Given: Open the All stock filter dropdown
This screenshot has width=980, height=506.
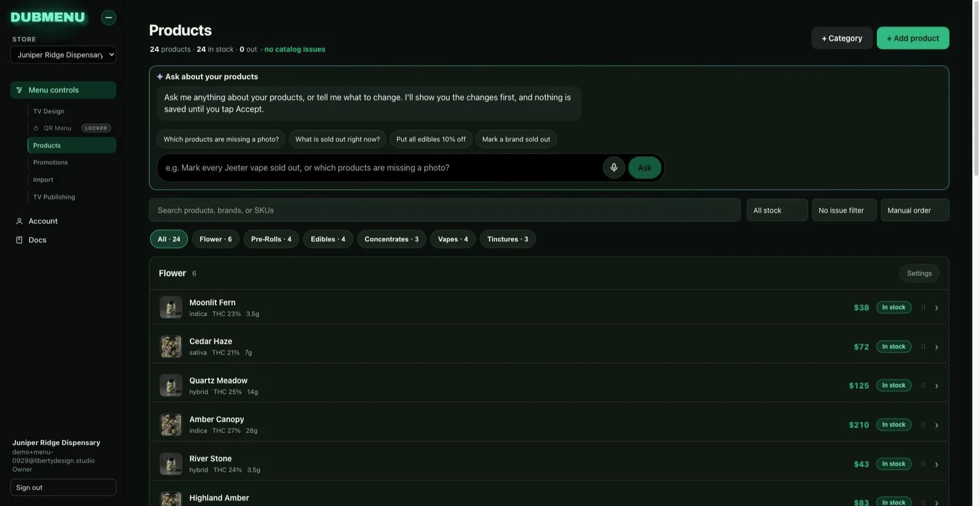Looking at the screenshot, I should coord(777,210).
